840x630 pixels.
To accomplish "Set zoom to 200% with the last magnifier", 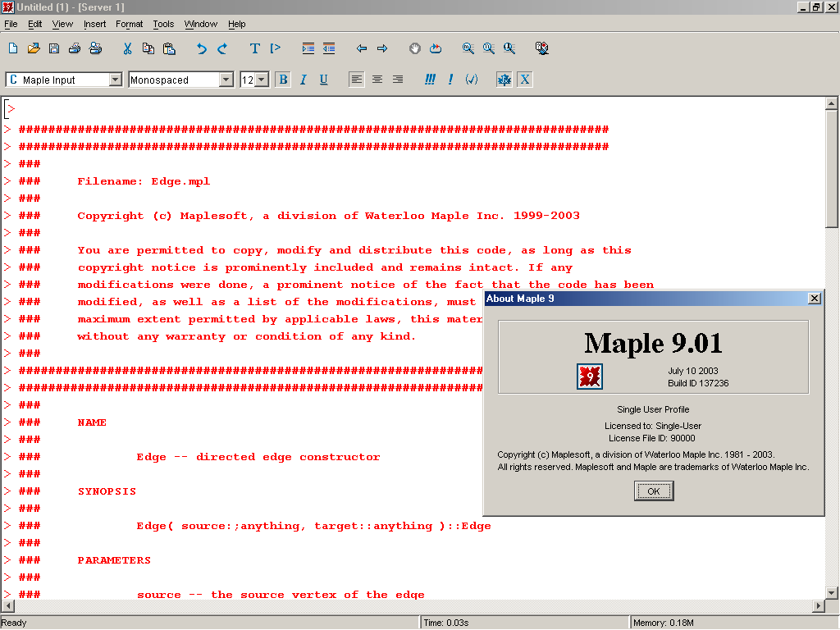I will [x=509, y=48].
